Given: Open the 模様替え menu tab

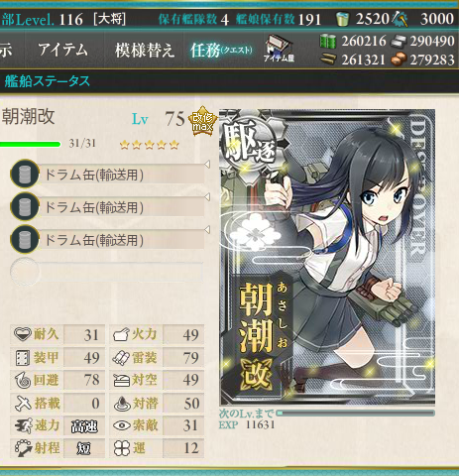Looking at the screenshot, I should click(145, 51).
